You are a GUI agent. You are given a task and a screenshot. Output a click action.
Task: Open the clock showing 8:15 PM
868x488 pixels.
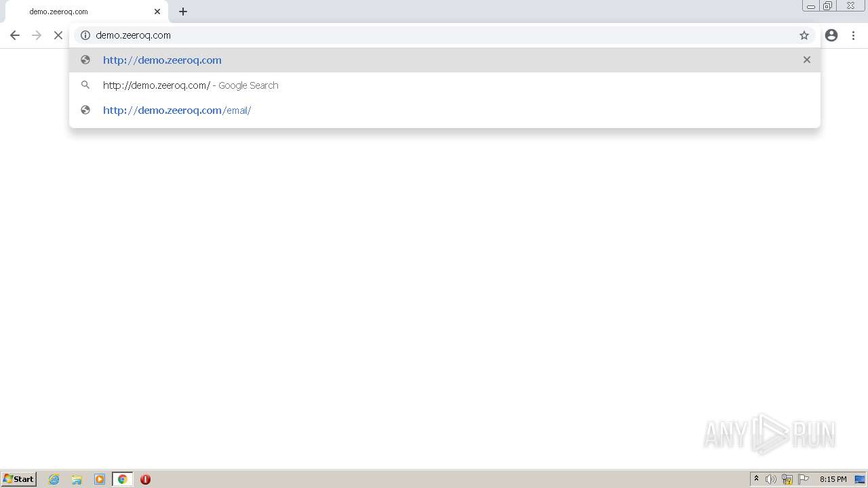click(833, 479)
